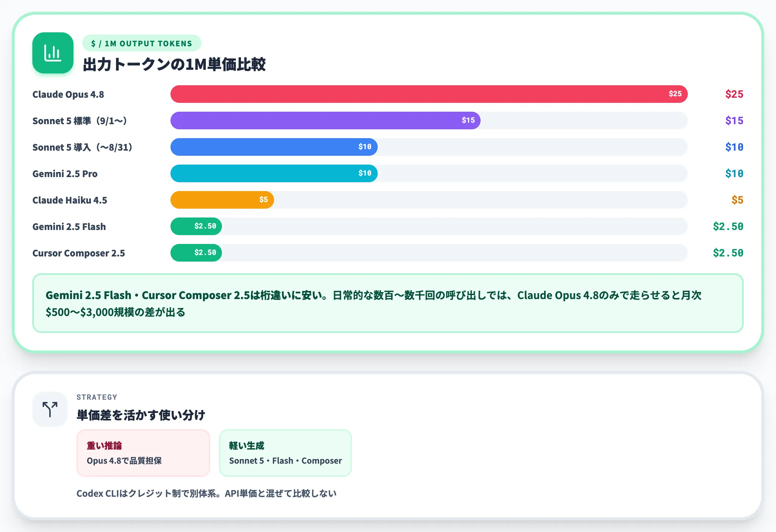This screenshot has height=532, width=776.
Task: Click the heading '出力トークンの1M単価比較'
Action: click(x=174, y=64)
